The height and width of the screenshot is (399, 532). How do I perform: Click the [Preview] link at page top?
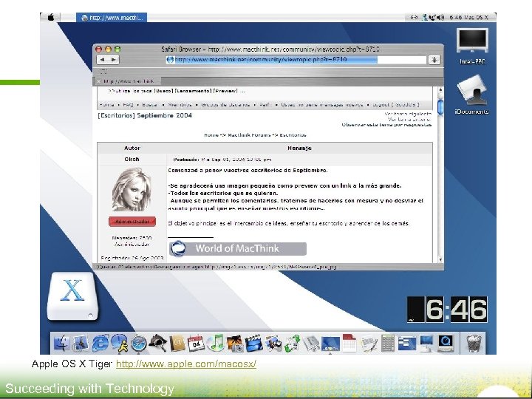pos(225,91)
